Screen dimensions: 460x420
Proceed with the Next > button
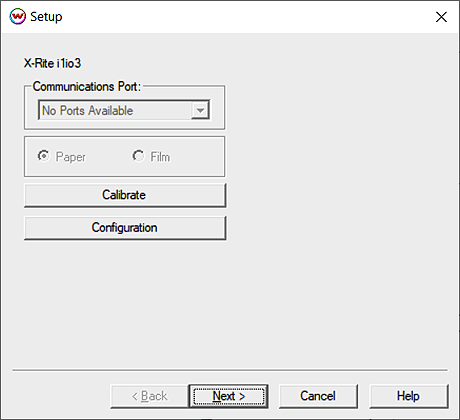[x=229, y=396]
